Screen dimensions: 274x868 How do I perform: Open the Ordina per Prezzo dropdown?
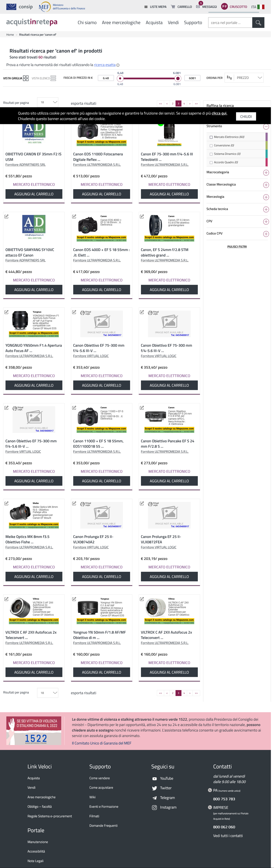[x=249, y=78]
